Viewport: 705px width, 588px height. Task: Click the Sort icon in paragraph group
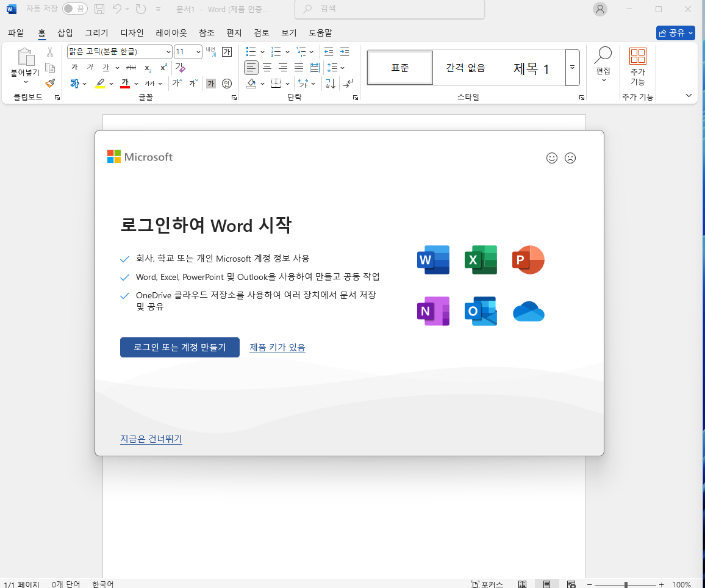click(x=330, y=83)
